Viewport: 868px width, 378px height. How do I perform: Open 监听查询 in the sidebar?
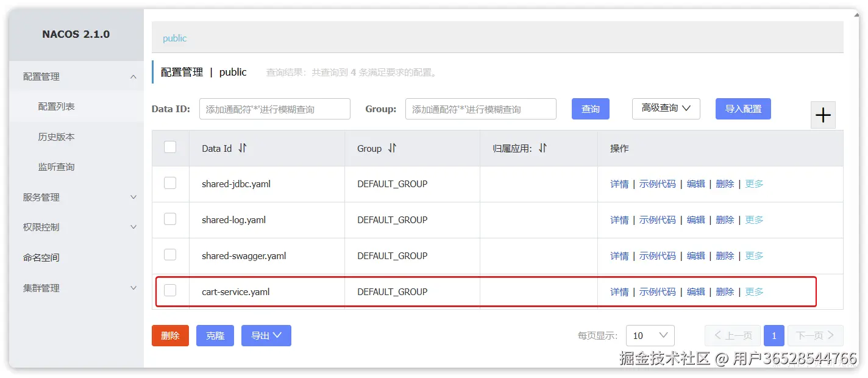(x=56, y=167)
